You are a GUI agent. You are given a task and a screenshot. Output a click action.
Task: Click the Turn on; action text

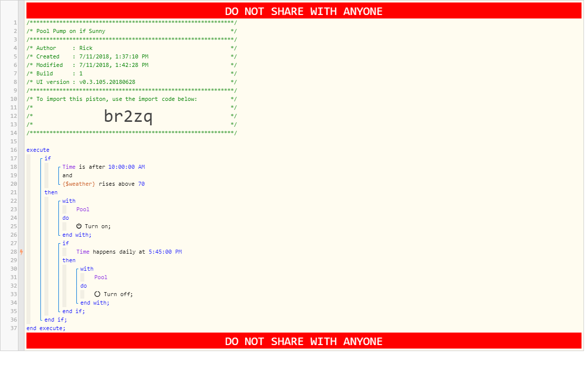[x=97, y=227]
